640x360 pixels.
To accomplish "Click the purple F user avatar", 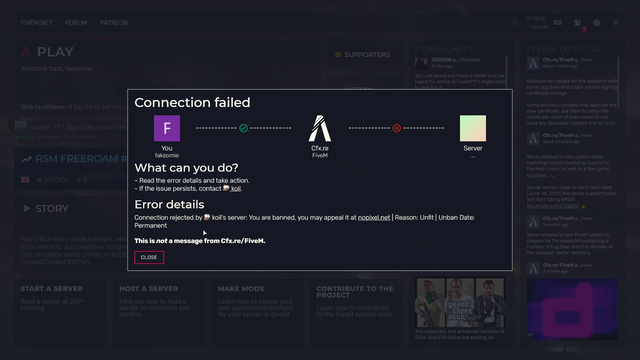I will click(167, 128).
